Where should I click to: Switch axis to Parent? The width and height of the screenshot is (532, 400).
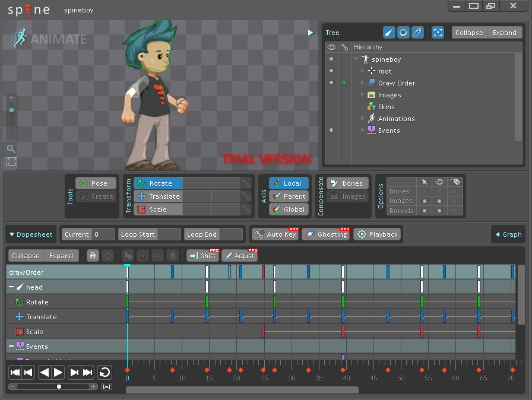(x=289, y=196)
